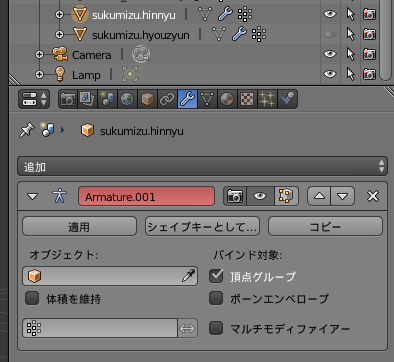Screen dimensions: 394x362
Task: Click modifier wrench icon in sukumizu.hinnyu row
Action: click(x=225, y=14)
